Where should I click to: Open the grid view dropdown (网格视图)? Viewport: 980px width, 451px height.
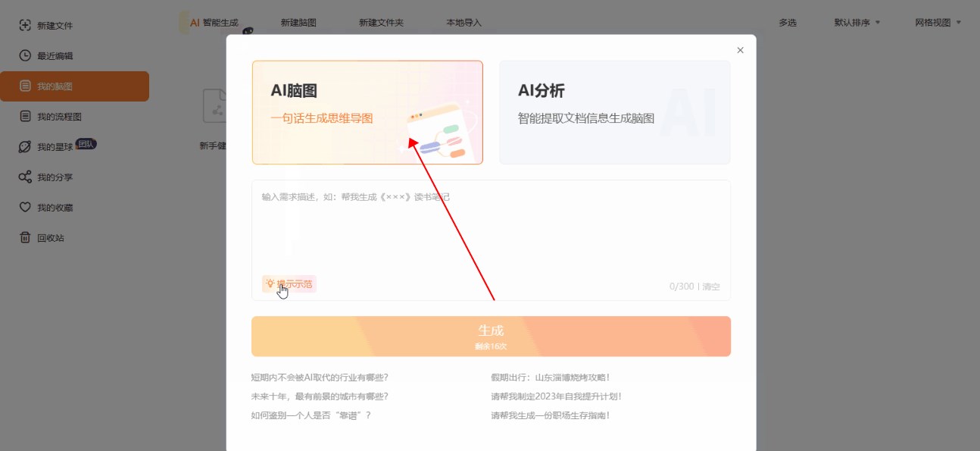click(x=938, y=23)
